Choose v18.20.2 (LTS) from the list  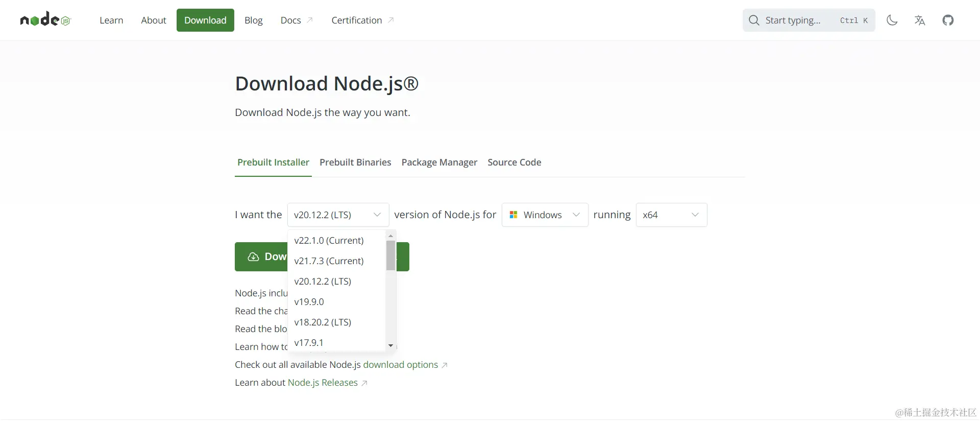click(337, 322)
